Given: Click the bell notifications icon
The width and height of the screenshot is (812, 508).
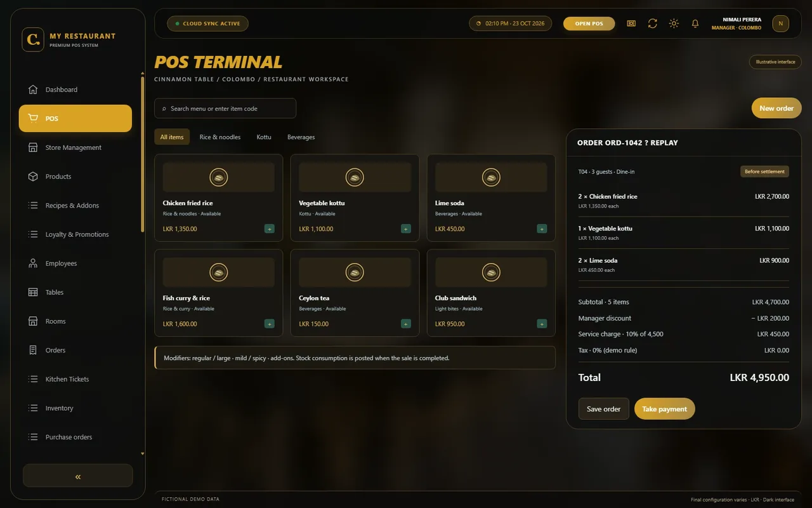Looking at the screenshot, I should pos(695,23).
